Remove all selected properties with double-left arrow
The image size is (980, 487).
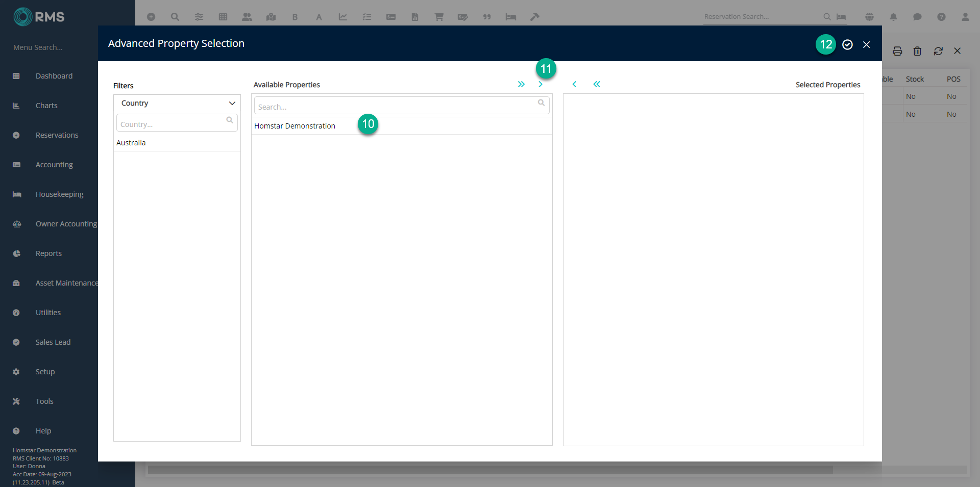pos(597,84)
